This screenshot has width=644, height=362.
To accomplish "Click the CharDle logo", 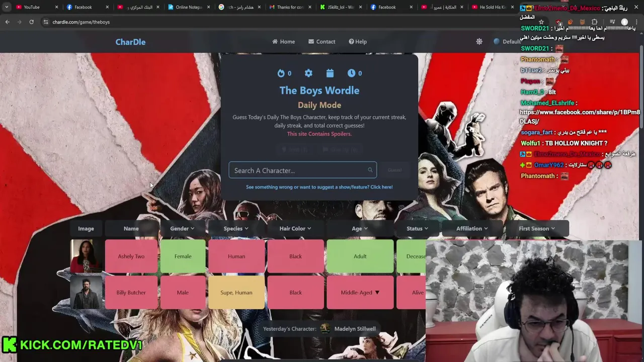I will (130, 42).
